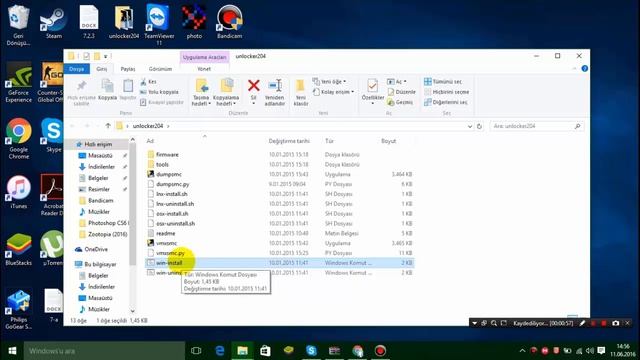The width and height of the screenshot is (640, 360).
Task: Open the Dosya menu tab
Action: 76,69
